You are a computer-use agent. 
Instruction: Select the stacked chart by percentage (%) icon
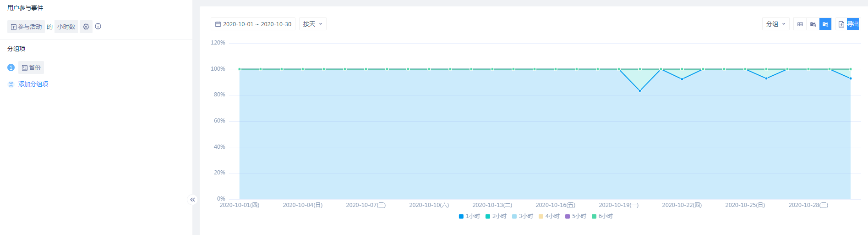pyautogui.click(x=825, y=24)
